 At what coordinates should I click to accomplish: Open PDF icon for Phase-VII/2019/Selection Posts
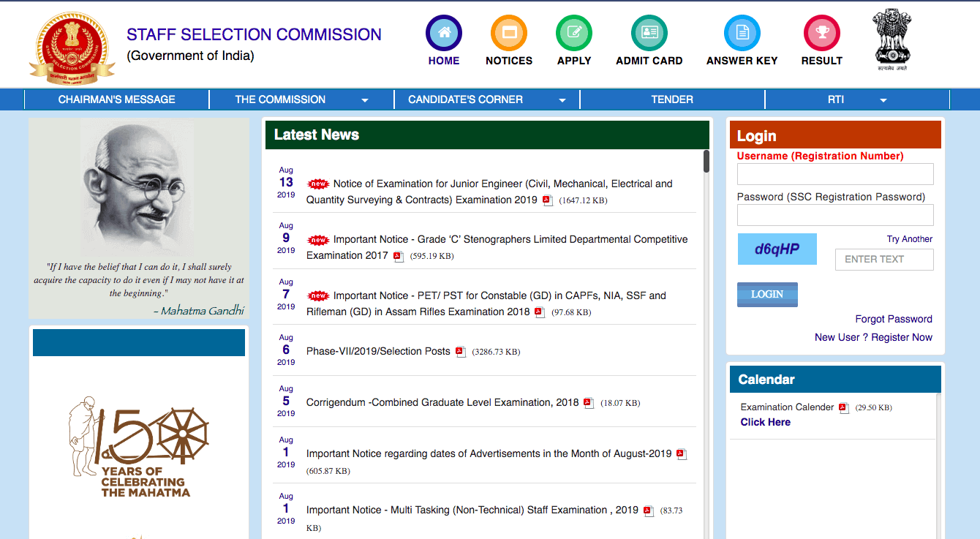click(461, 352)
